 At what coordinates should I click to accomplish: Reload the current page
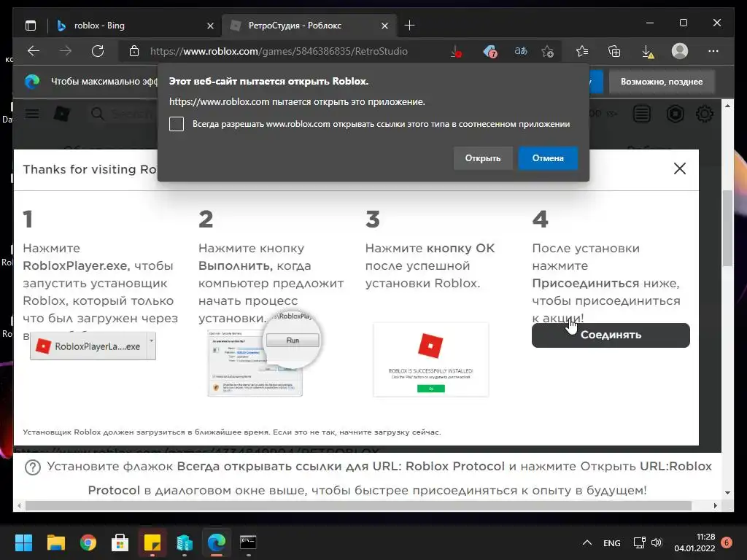[x=98, y=51]
